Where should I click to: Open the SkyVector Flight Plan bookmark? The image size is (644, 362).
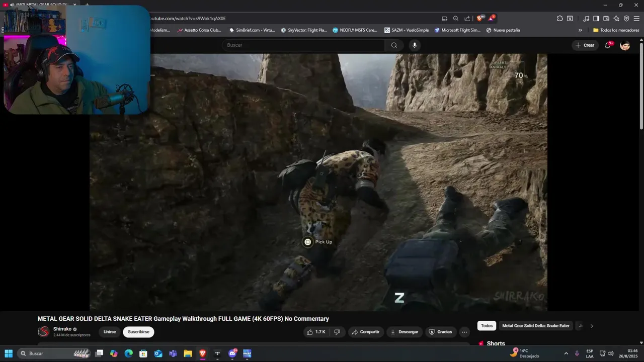[304, 30]
